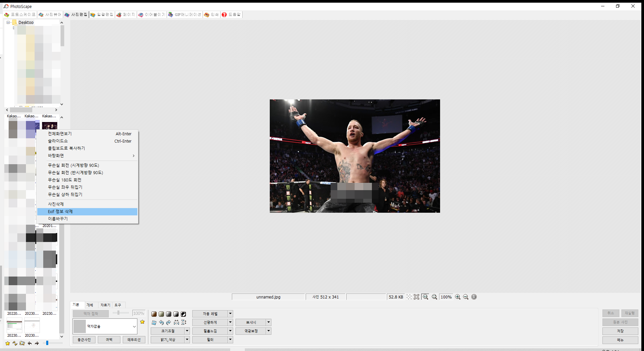Choose '사진삭제' from the context menu
This screenshot has width=644, height=351.
87,204
